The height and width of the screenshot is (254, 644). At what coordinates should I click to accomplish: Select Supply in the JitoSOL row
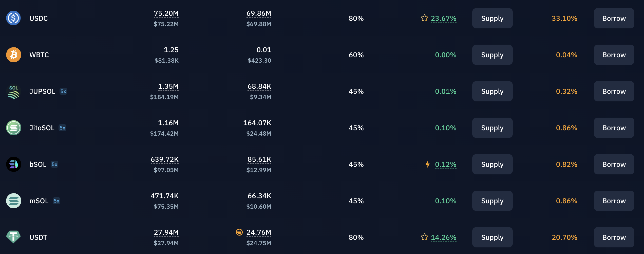492,128
